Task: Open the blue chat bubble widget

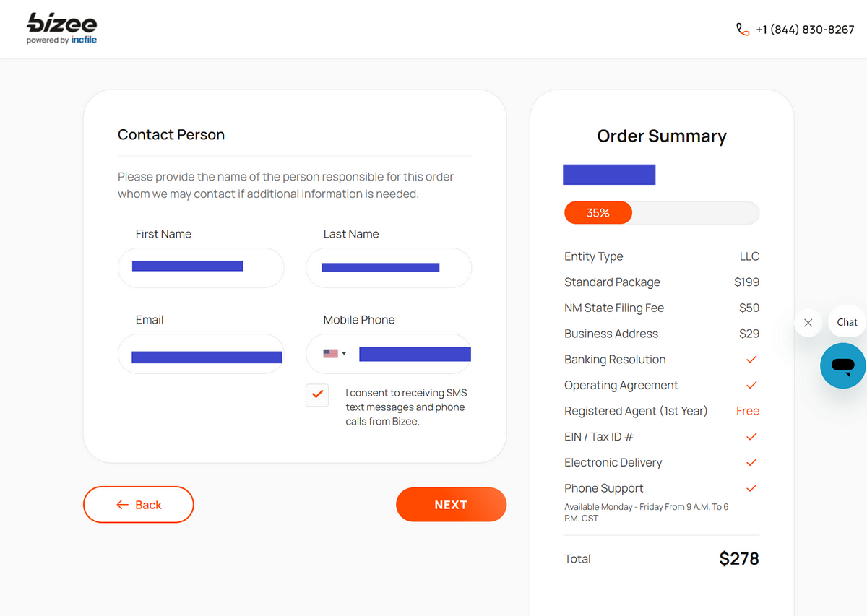Action: (x=843, y=365)
